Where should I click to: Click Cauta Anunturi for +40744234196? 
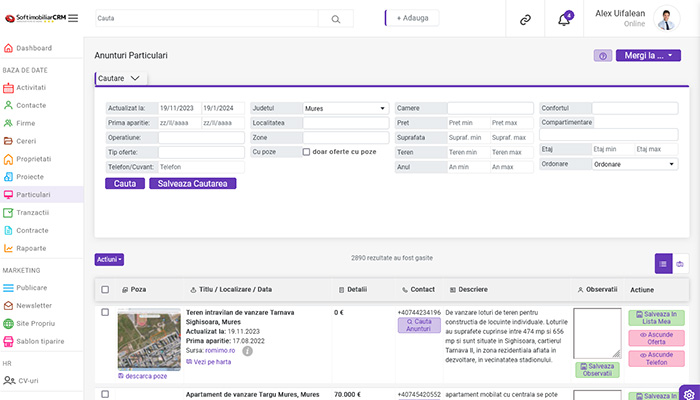tap(419, 325)
